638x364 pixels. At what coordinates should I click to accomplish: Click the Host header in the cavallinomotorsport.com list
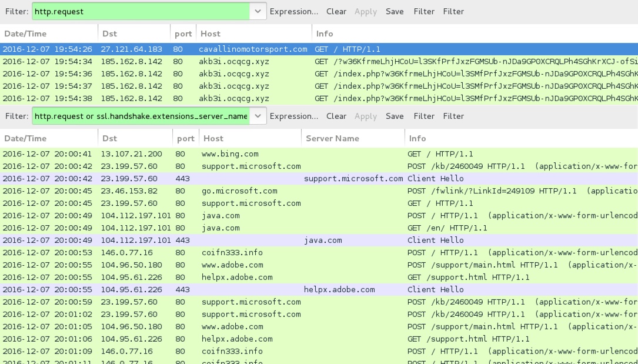pos(254,34)
